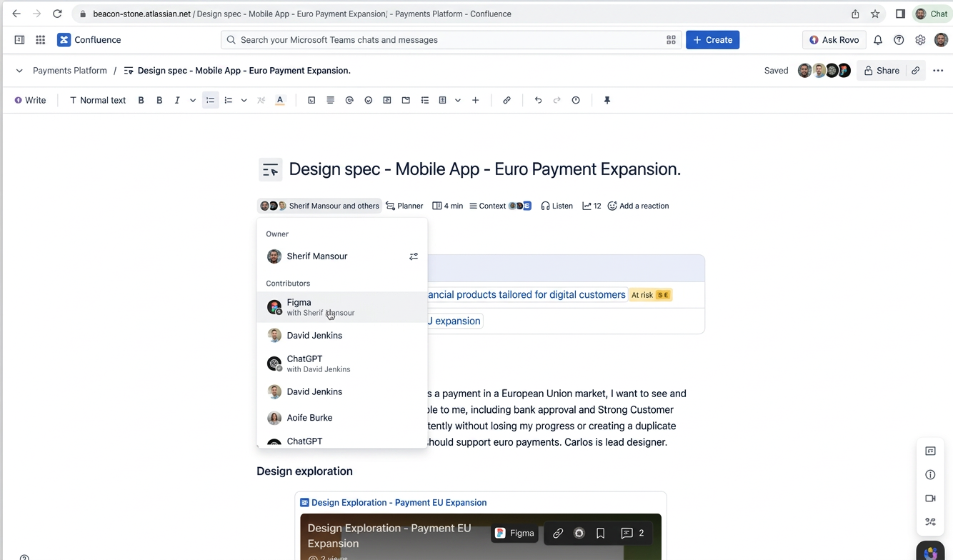Add an action item checkbox

tap(311, 101)
